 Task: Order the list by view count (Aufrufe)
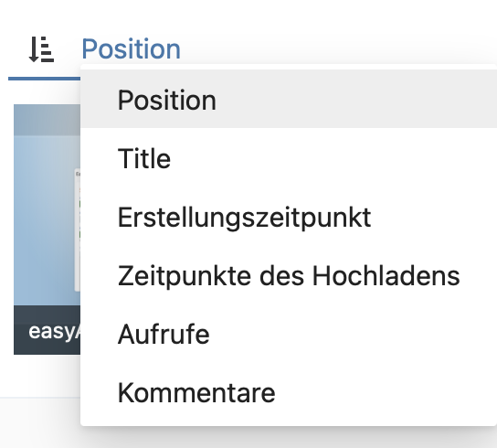point(289,334)
